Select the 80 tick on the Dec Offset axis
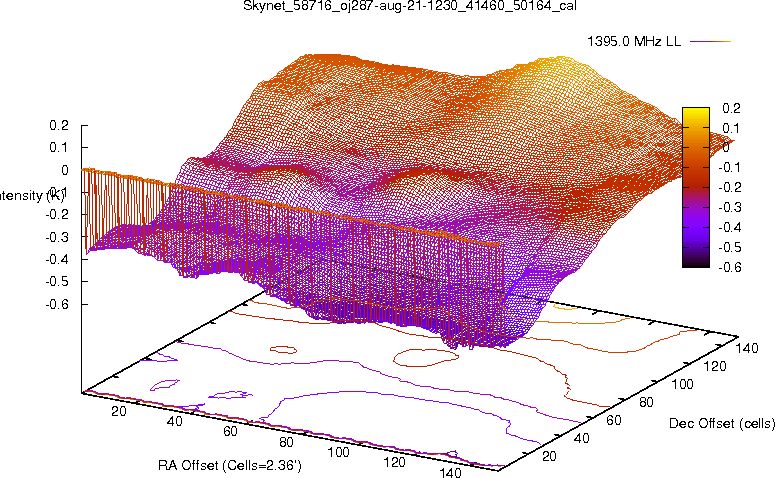Image resolution: width=775 pixels, height=478 pixels. tap(646, 402)
